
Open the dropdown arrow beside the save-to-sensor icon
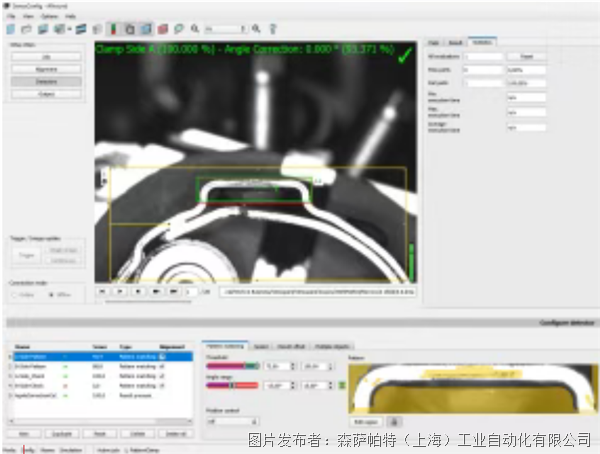(x=70, y=29)
